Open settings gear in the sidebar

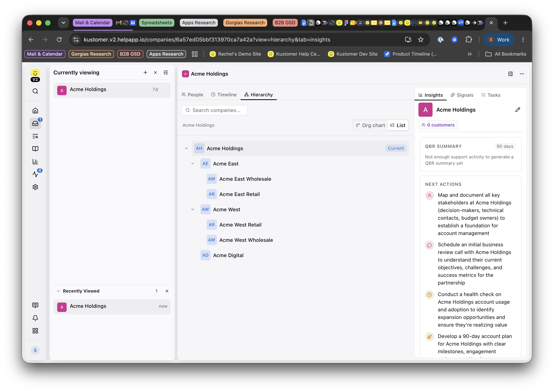(35, 187)
